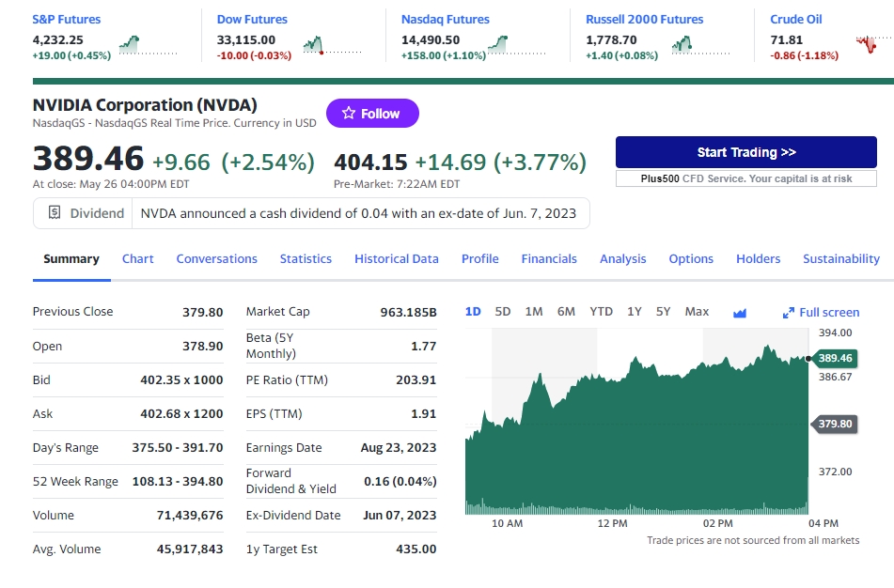Select the 1Y chart range
Viewport: 894px width, 588px height.
click(x=635, y=312)
